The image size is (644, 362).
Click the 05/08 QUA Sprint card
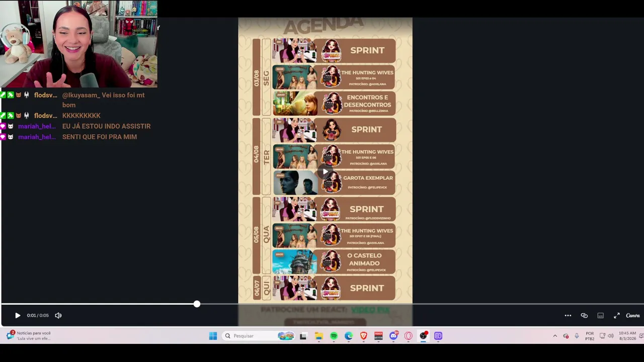click(x=334, y=209)
